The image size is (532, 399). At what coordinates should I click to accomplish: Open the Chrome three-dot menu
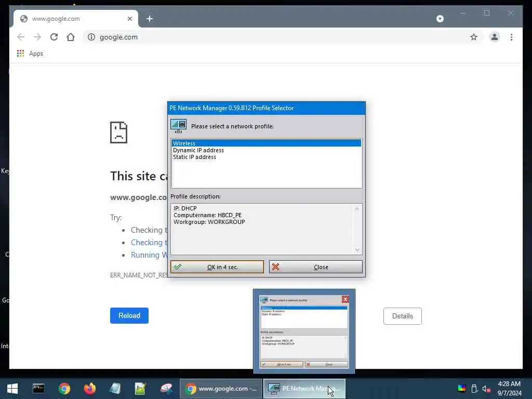click(x=511, y=37)
